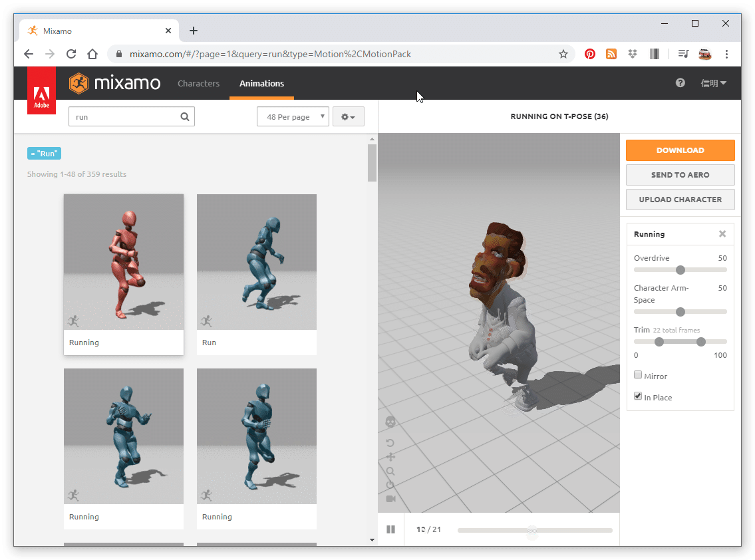Viewport: 755px width, 560px height.
Task: Toggle the skeleton view skull icon
Action: 390,422
